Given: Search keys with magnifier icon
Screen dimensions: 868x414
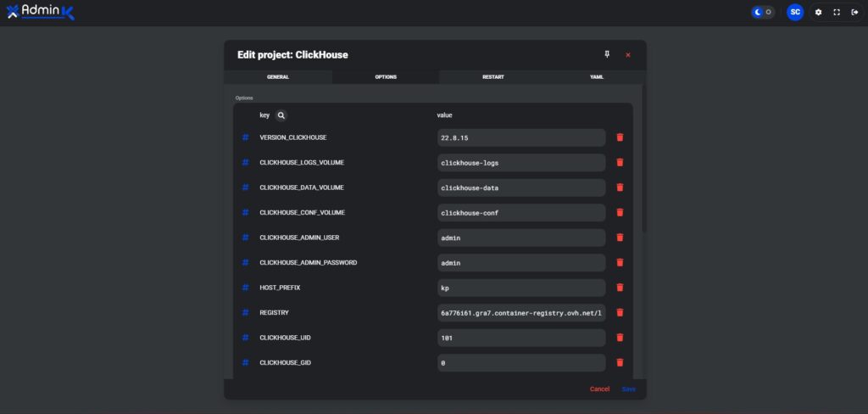Looking at the screenshot, I should [x=281, y=115].
